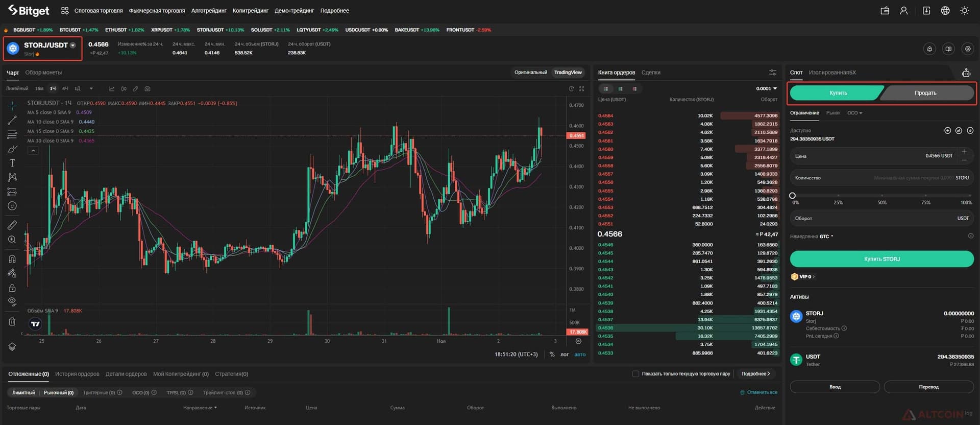Toggle lock all drawings tool

[x=12, y=288]
